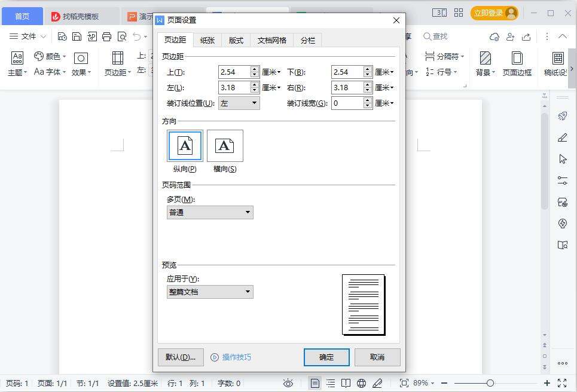Open the Page Border tool

click(x=517, y=63)
